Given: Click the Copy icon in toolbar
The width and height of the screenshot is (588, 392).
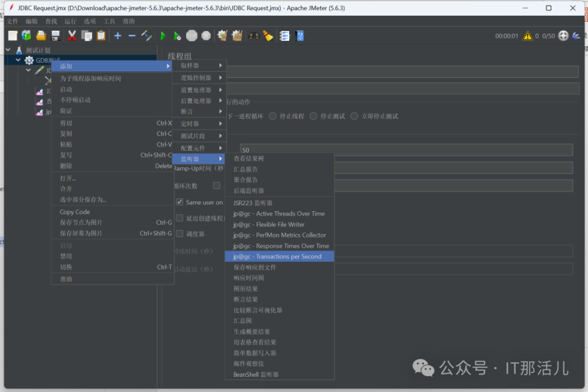Looking at the screenshot, I should (87, 35).
